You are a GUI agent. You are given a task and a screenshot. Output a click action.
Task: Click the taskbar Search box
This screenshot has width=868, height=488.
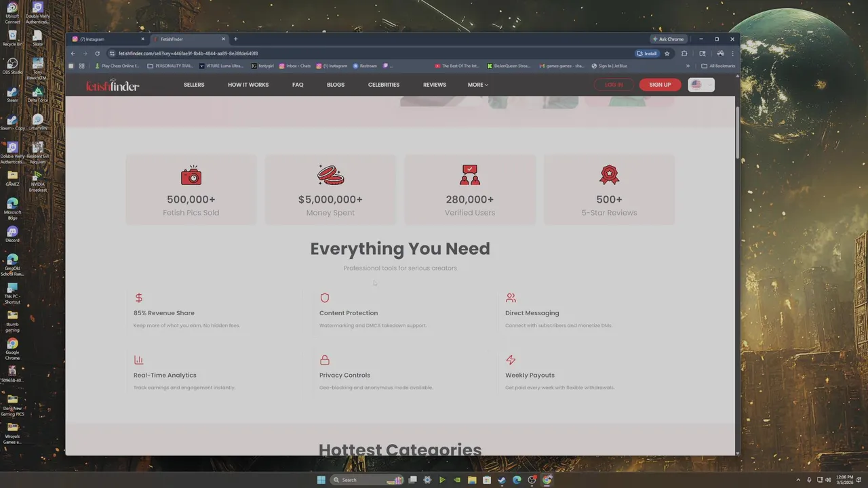point(366,480)
